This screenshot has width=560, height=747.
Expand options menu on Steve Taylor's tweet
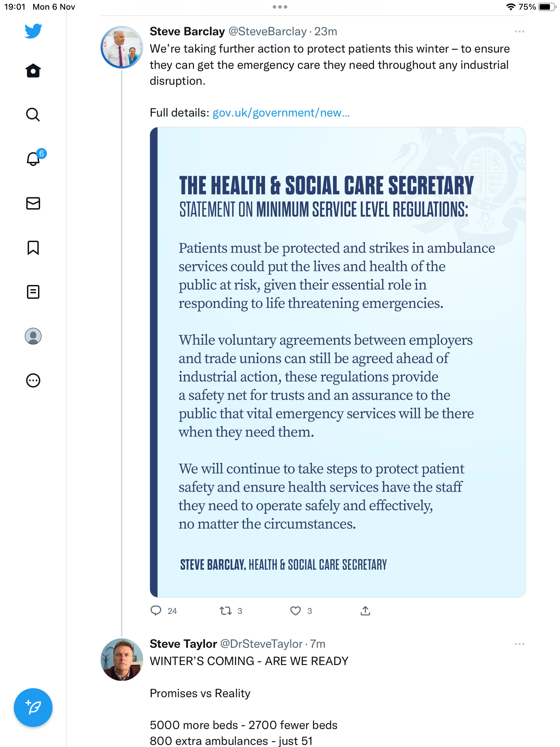click(x=519, y=644)
